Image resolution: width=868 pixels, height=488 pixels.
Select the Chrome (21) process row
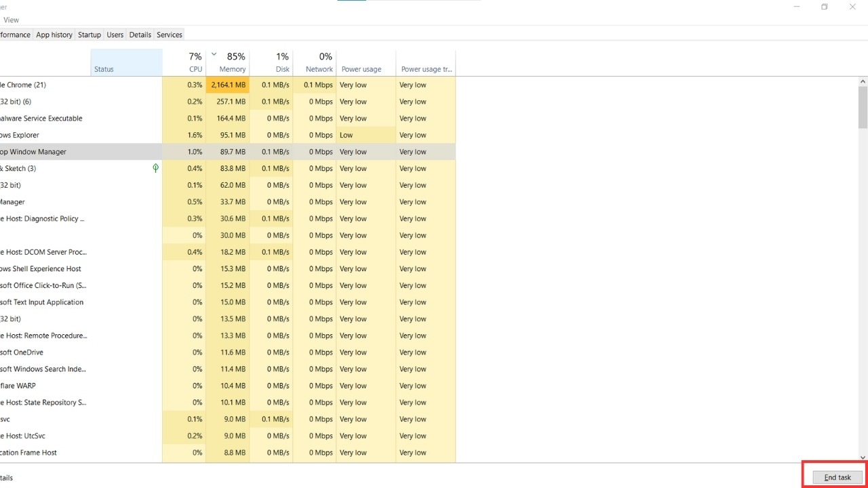[228, 85]
